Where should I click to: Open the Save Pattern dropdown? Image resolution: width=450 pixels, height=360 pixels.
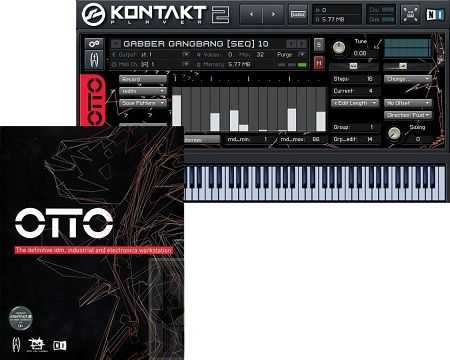click(143, 103)
